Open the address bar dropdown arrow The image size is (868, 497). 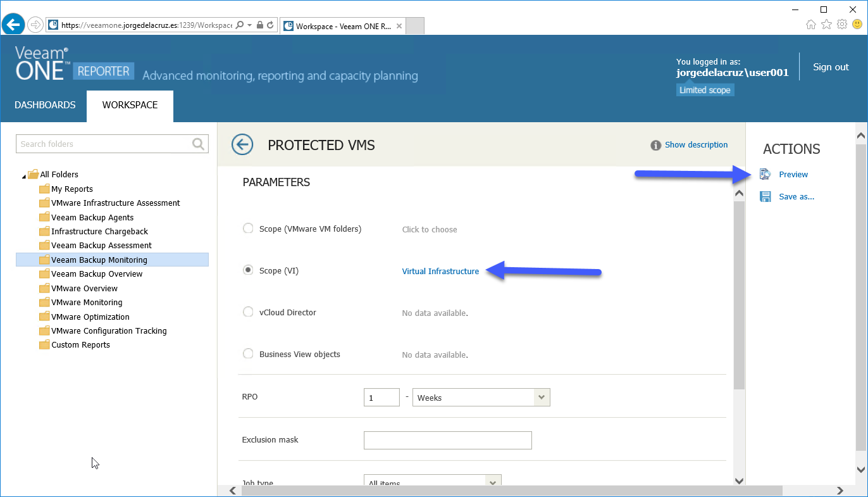tap(250, 25)
